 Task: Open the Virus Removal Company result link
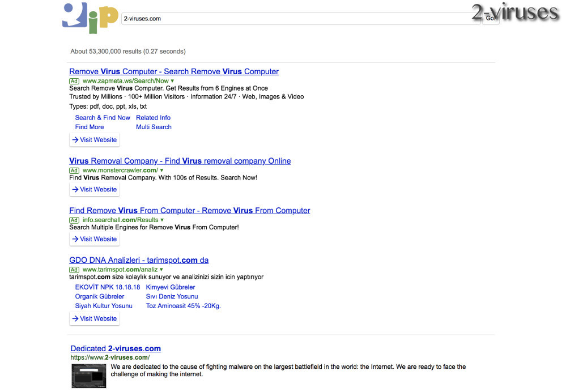(180, 161)
